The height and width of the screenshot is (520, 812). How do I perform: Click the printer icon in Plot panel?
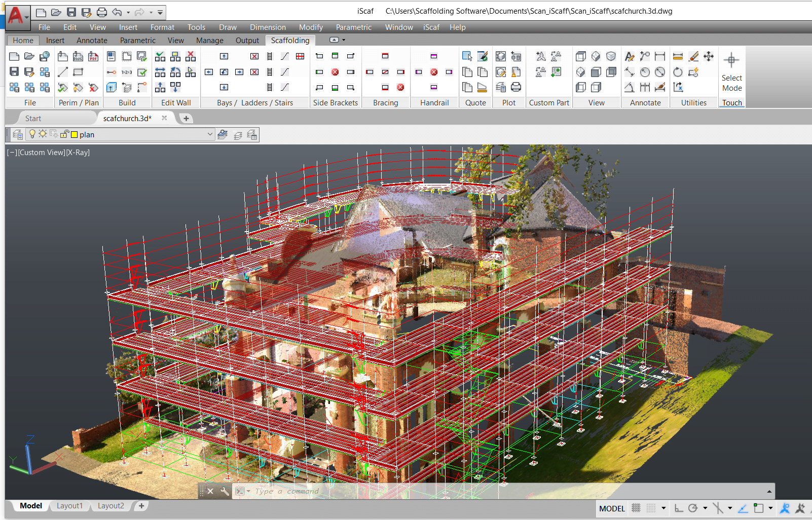516,87
